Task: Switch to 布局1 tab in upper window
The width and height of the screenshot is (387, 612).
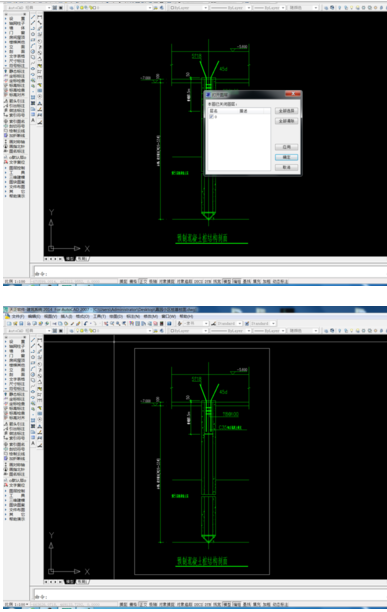Action: 82,258
